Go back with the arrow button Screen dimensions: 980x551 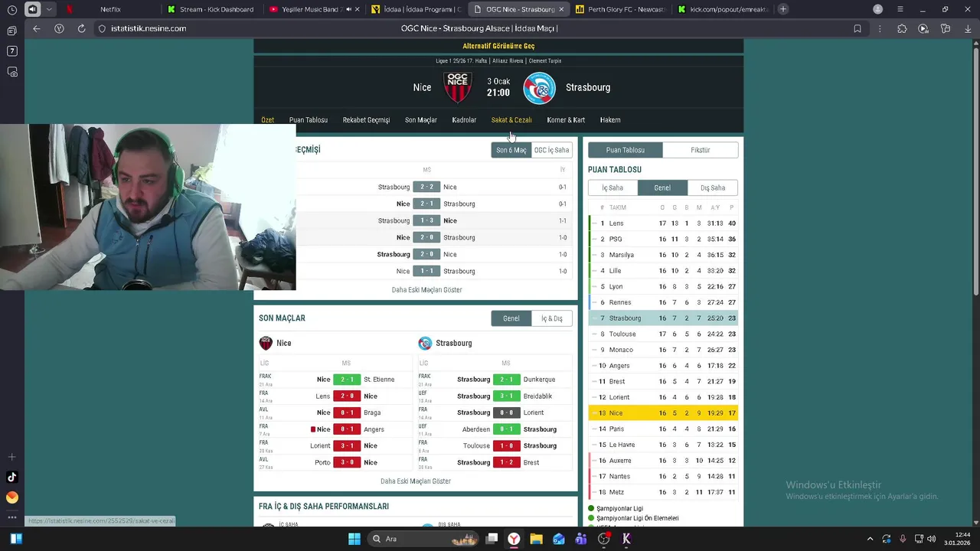coord(36,28)
